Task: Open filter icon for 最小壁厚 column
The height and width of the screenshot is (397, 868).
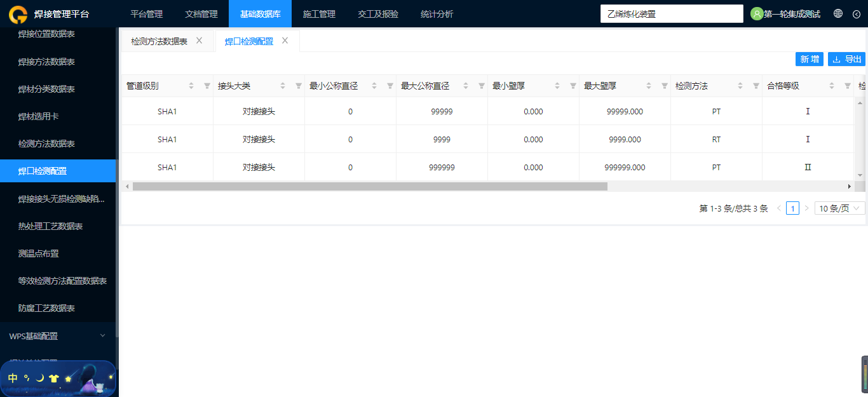Action: [x=573, y=86]
